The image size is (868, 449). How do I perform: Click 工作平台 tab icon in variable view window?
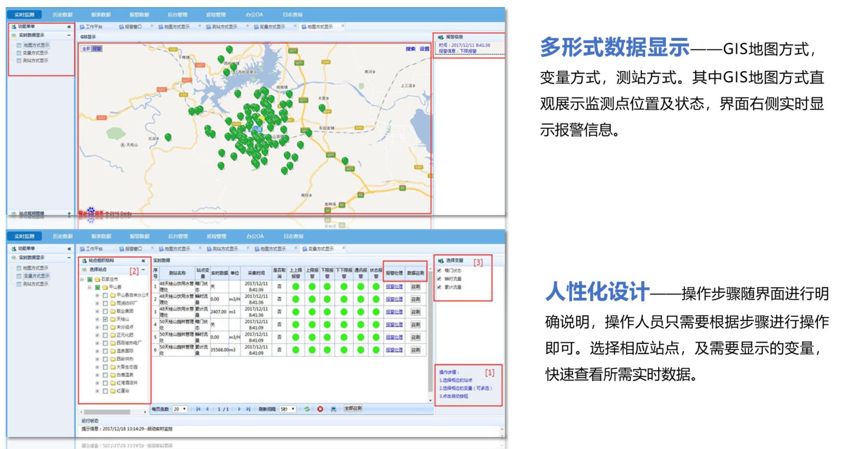point(82,249)
